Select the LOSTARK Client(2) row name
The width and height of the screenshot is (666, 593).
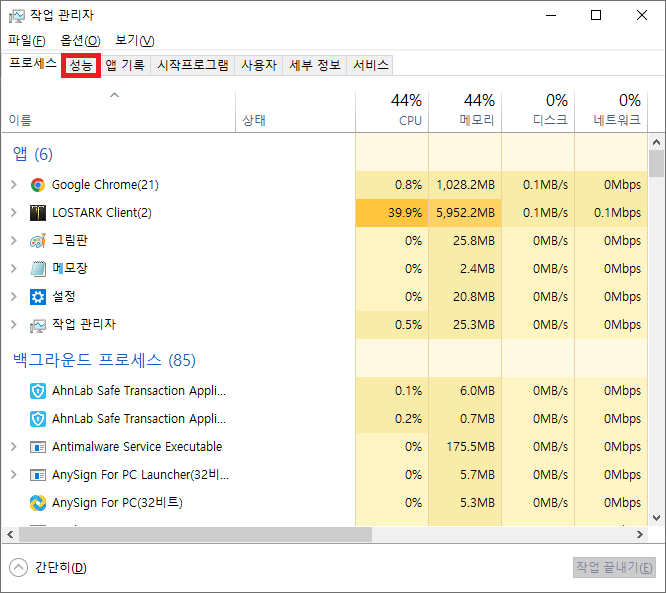(102, 213)
